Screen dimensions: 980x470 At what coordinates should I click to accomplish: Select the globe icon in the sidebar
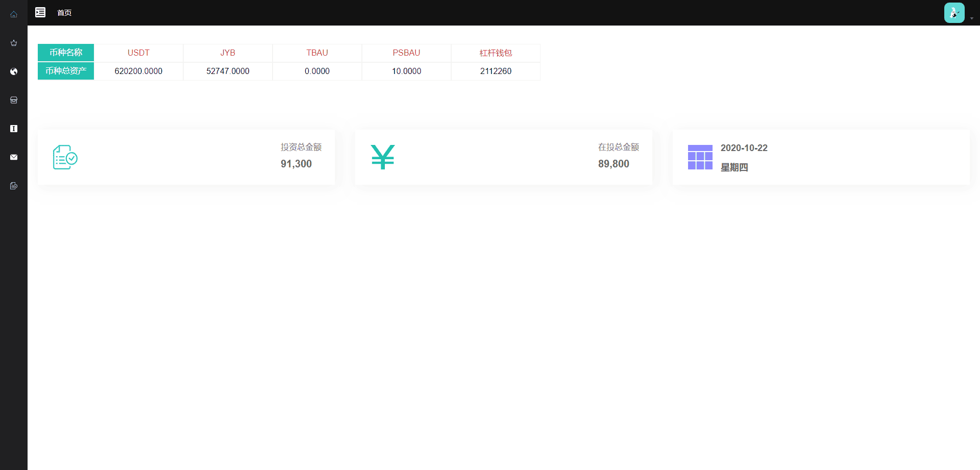[14, 71]
